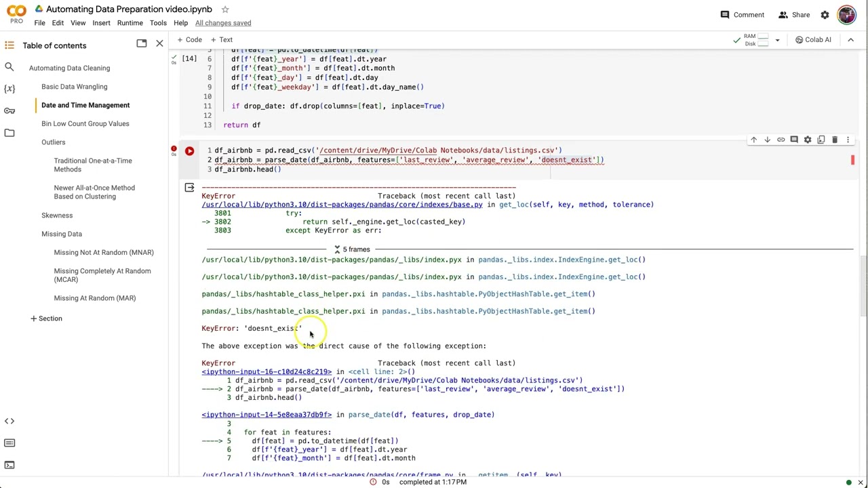Select Date and Time Management section

point(85,105)
